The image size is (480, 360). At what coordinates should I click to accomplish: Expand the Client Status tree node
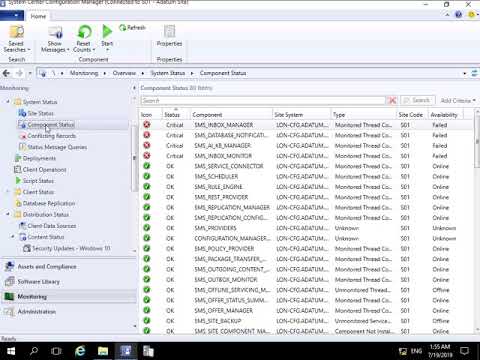click(x=8, y=192)
